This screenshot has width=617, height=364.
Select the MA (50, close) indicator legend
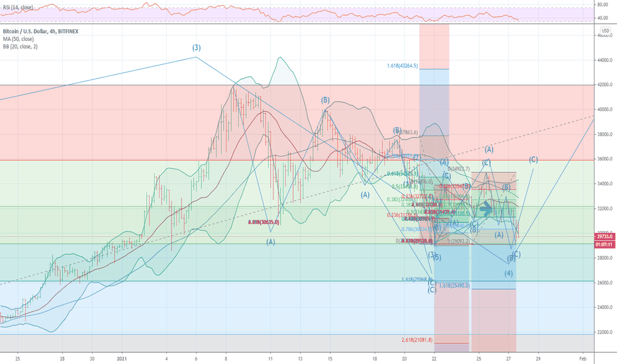[18, 39]
